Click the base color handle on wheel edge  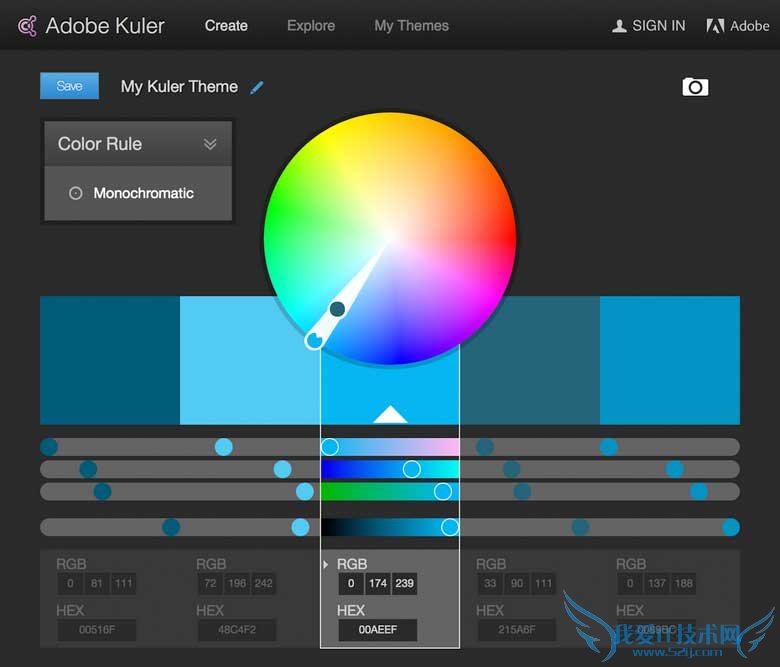(x=314, y=341)
